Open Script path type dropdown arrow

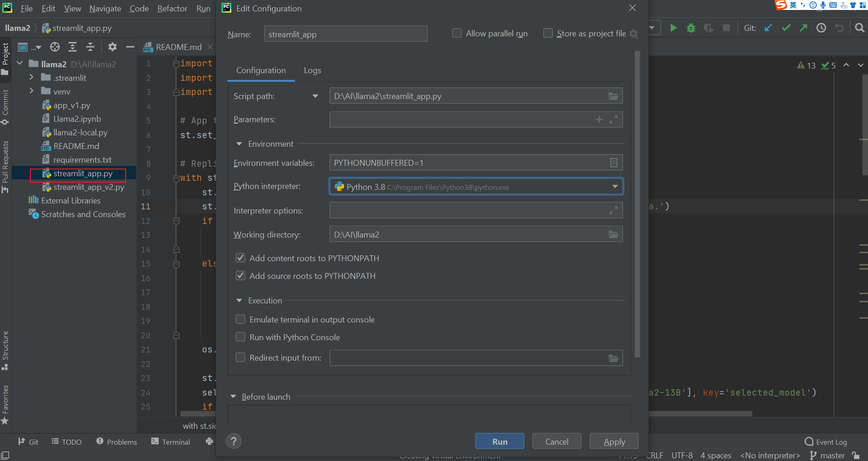(x=315, y=96)
